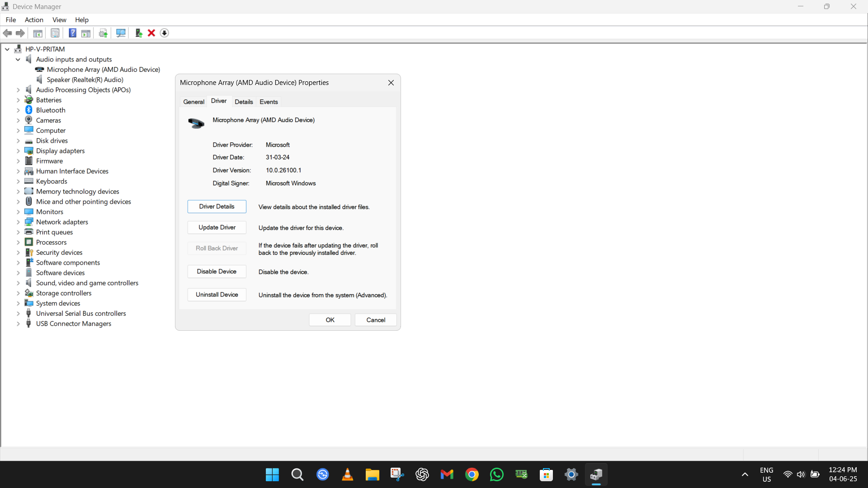Click the Properties toolbar icon
The height and width of the screenshot is (488, 868).
55,33
